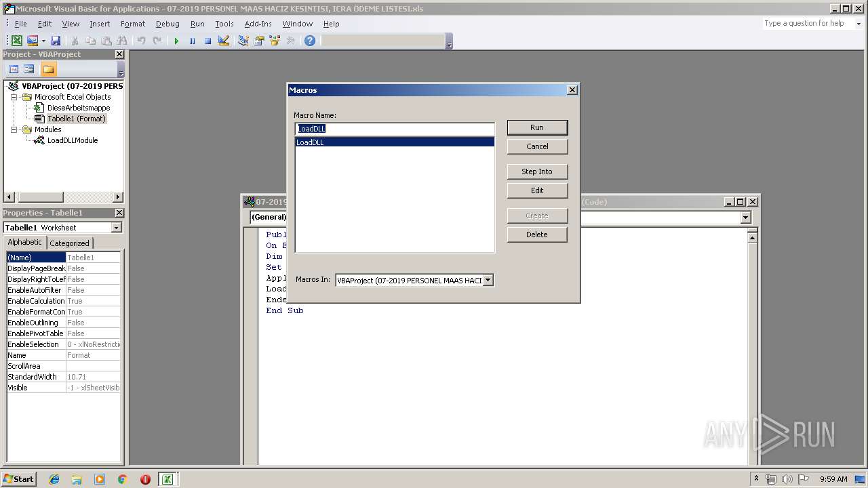This screenshot has width=868, height=488.
Task: Switch to the Categorized properties tab
Action: (69, 243)
